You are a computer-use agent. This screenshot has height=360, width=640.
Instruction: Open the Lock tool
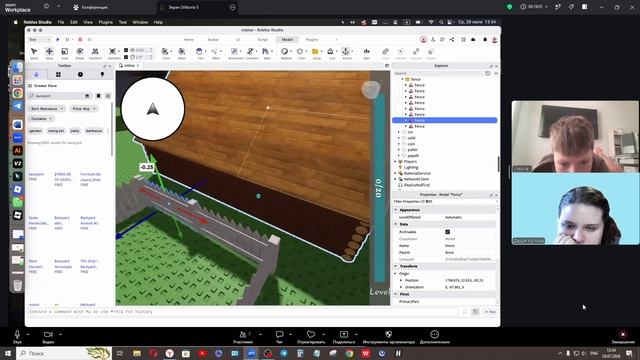point(331,53)
